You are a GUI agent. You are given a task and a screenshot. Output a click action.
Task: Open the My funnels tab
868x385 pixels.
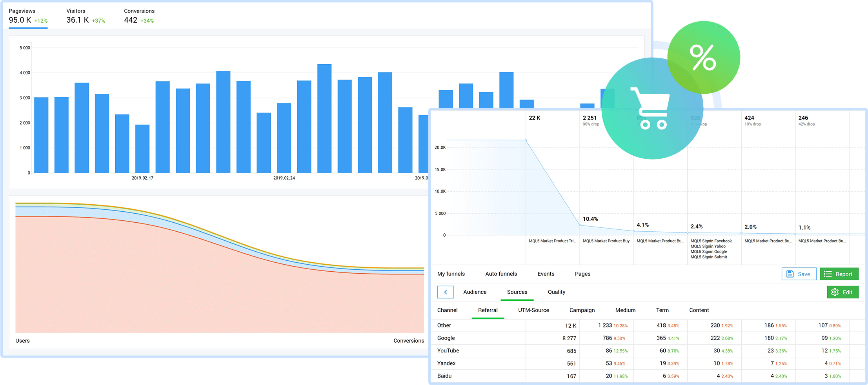pyautogui.click(x=451, y=274)
